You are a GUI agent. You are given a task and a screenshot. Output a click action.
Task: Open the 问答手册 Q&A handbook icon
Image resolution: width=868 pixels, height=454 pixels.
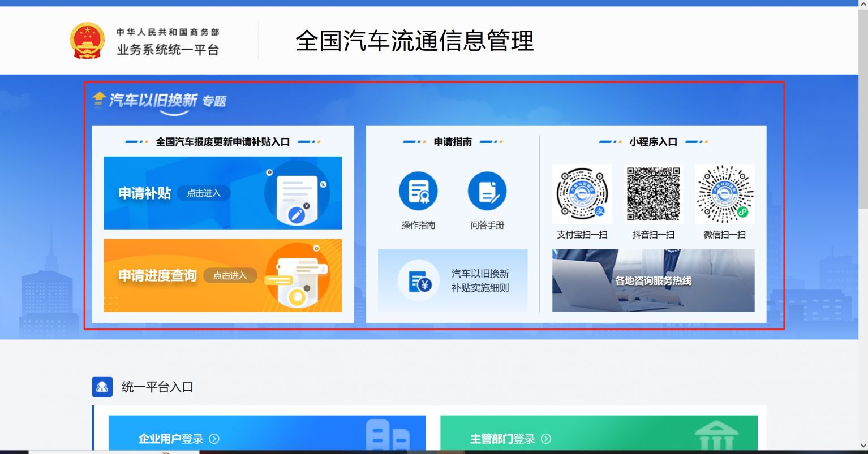coord(487,191)
